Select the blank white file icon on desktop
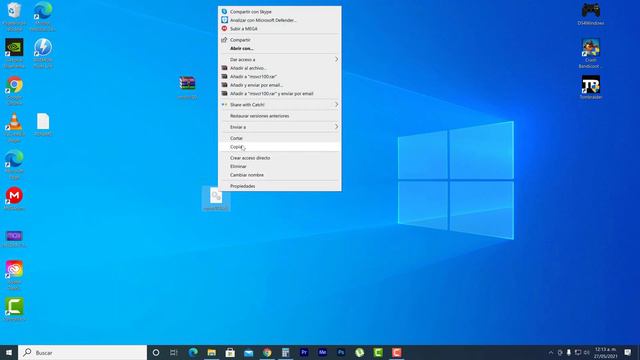The width and height of the screenshot is (640, 360). coord(43,124)
